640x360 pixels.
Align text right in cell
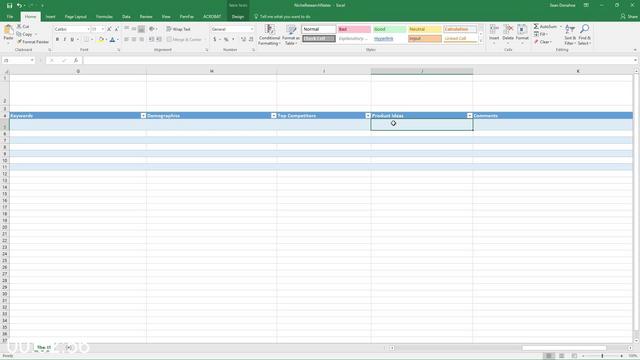click(141, 40)
